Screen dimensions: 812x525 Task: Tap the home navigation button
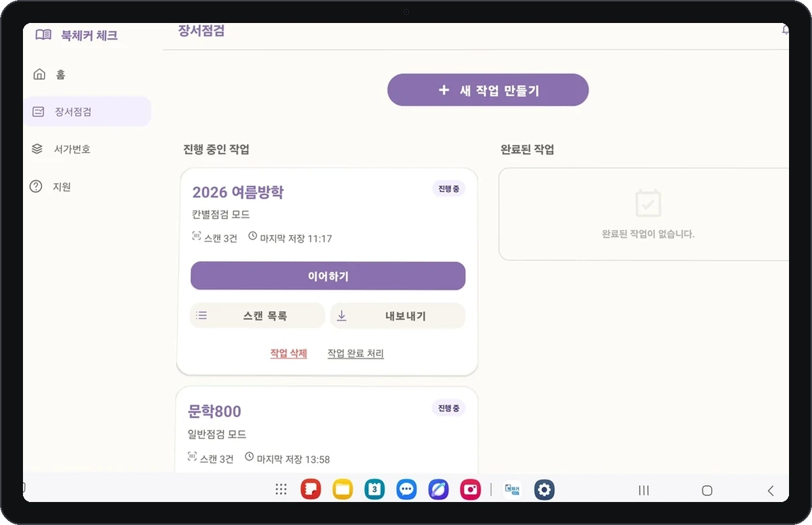(707, 491)
